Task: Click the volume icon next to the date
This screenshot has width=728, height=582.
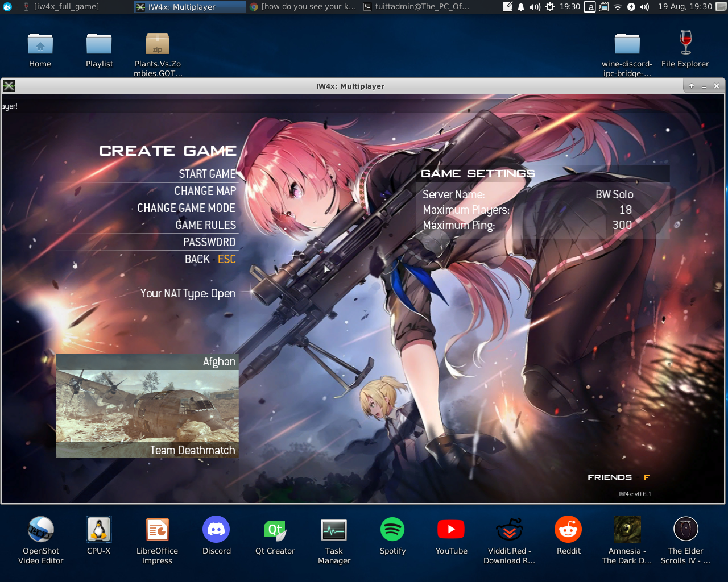Action: [645, 7]
